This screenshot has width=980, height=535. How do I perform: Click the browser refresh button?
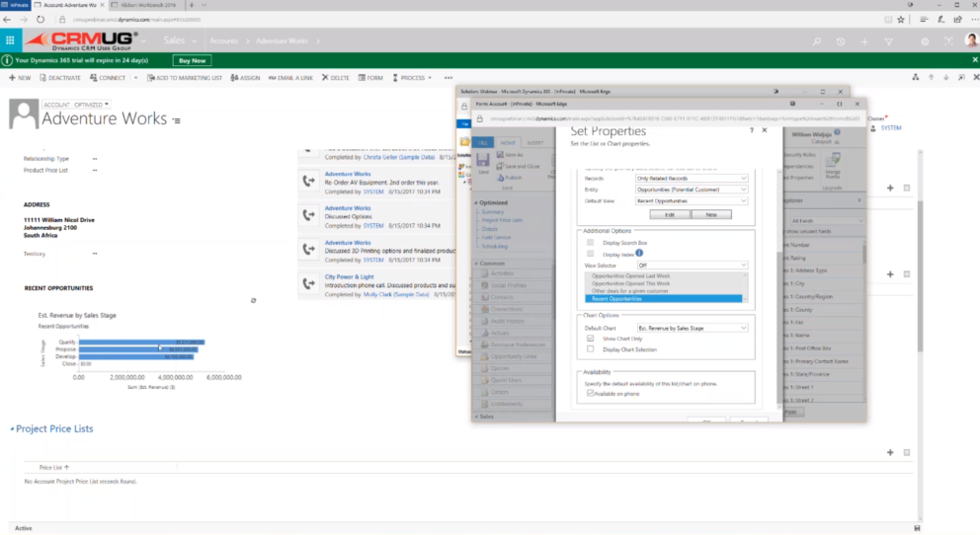point(40,20)
